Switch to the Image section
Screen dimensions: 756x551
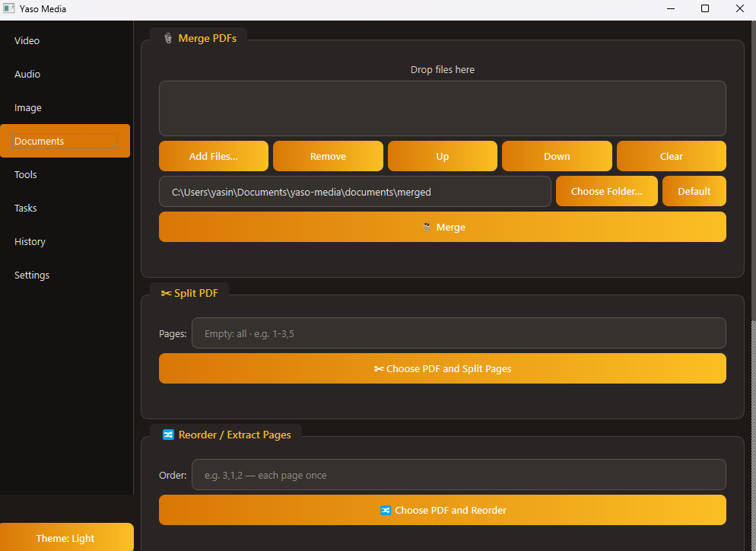[65, 107]
